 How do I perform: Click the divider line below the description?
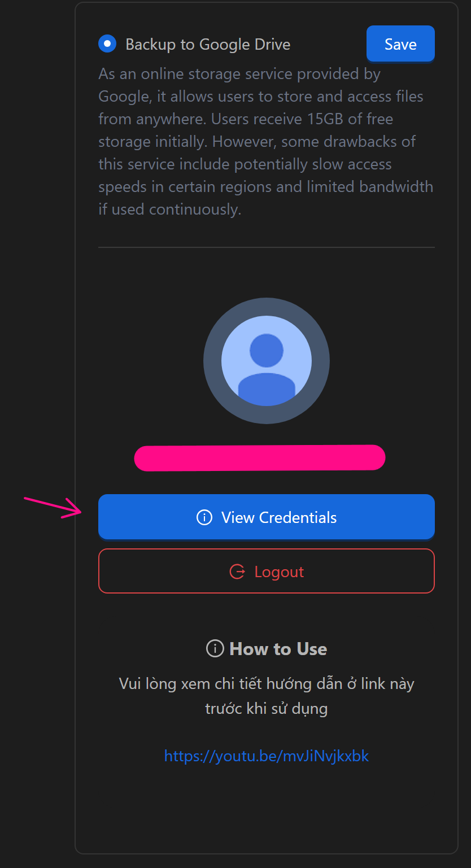[x=266, y=247]
